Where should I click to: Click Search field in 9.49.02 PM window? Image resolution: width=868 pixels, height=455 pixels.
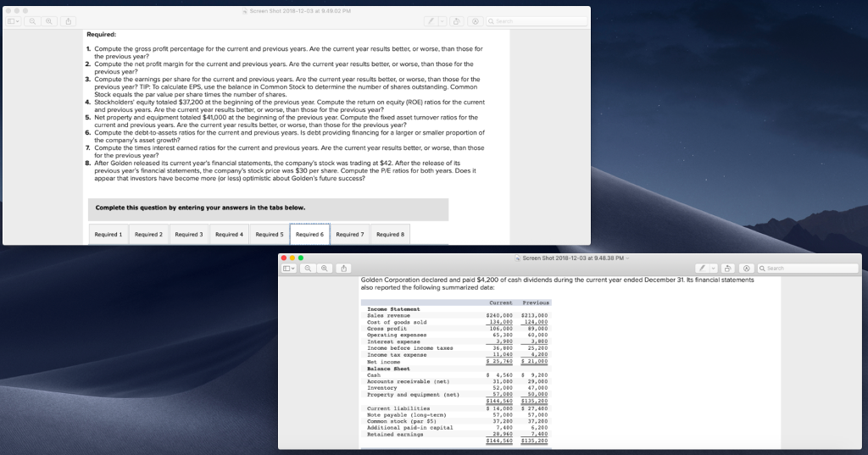pos(537,21)
